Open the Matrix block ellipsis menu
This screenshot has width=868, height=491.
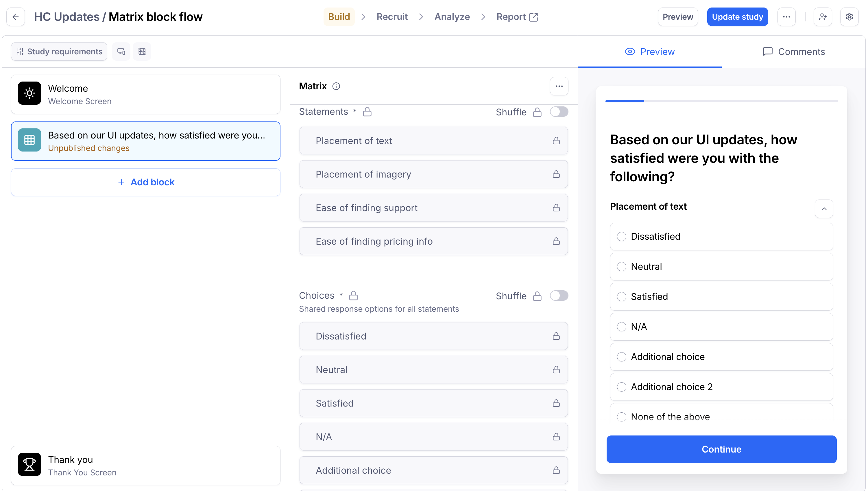[559, 86]
